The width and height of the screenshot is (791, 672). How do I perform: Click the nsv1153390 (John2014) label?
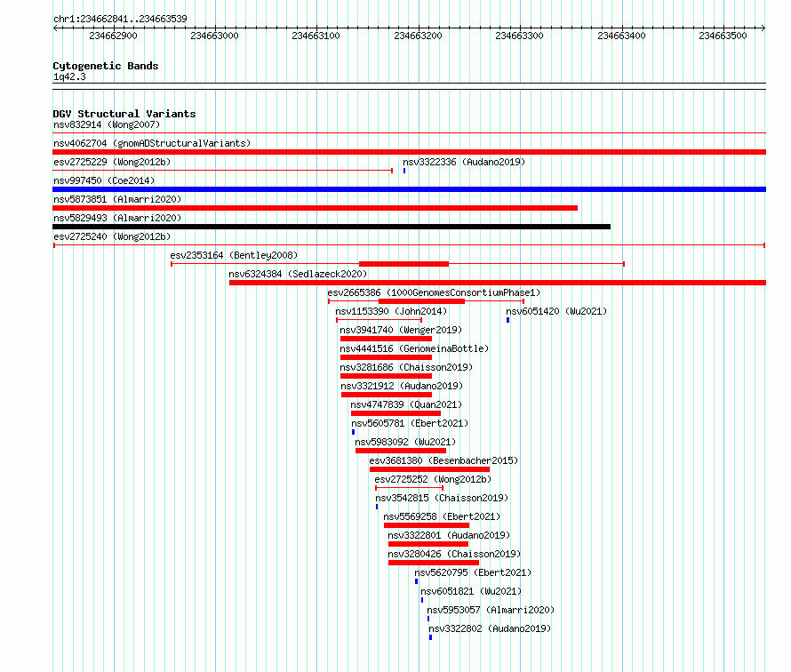(x=391, y=311)
